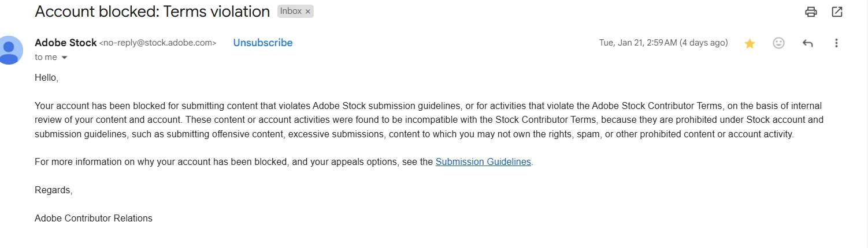The image size is (868, 248).
Task: Open the Submission Guidelines link
Action: 483,162
